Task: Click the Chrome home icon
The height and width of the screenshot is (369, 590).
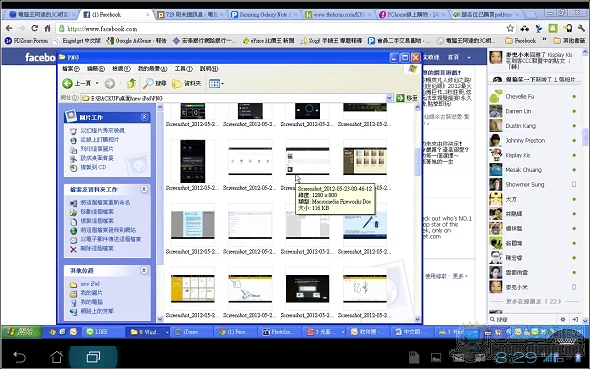Action: pyautogui.click(x=47, y=28)
